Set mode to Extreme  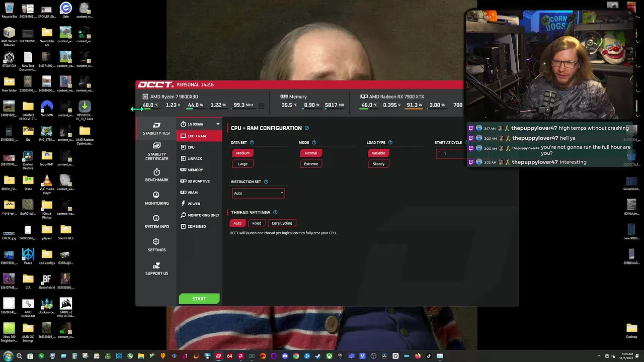(311, 163)
